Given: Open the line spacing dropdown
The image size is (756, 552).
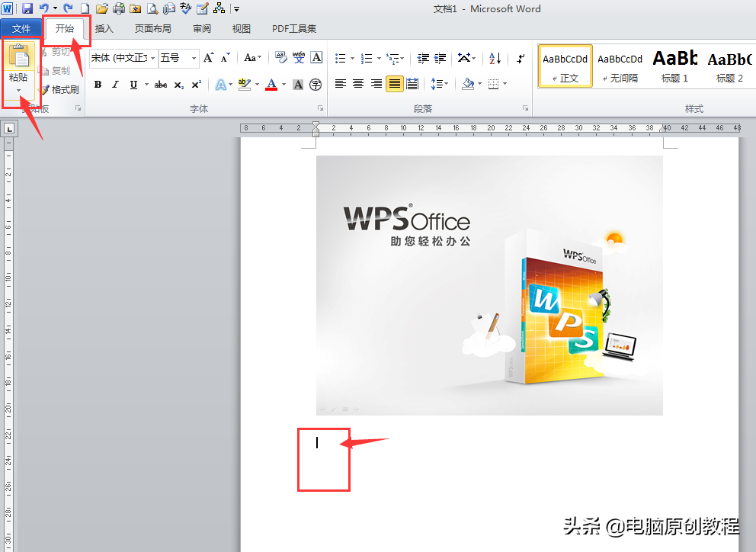Looking at the screenshot, I should (439, 84).
